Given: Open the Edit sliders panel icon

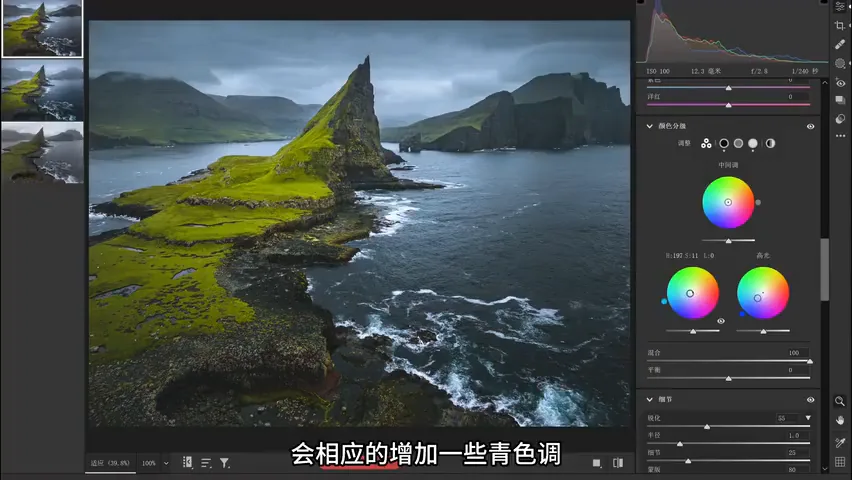Looking at the screenshot, I should tap(840, 6).
